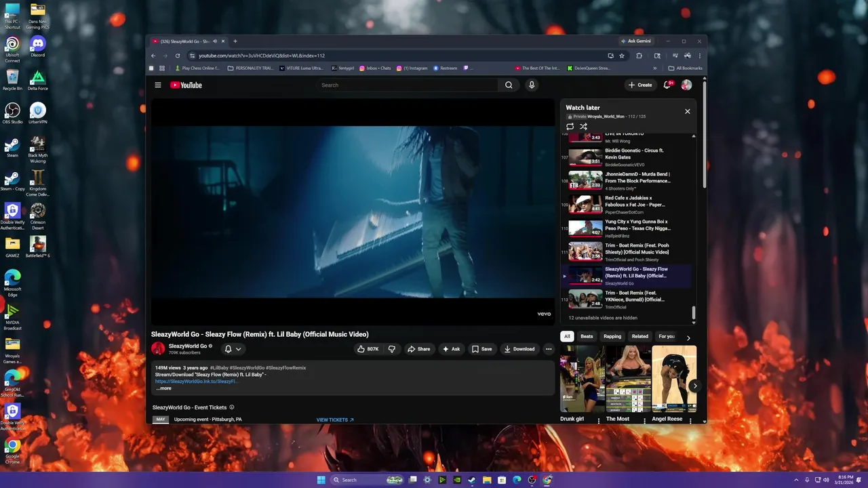Viewport: 868px width, 488px height.
Task: Open the Inbox • Chats Instagram bookmark
Action: pos(375,68)
